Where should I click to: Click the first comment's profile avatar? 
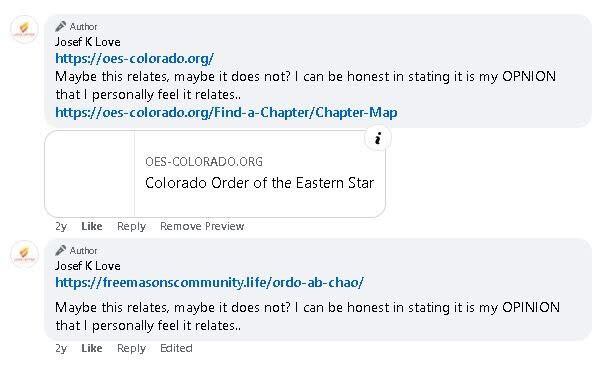pyautogui.click(x=24, y=30)
